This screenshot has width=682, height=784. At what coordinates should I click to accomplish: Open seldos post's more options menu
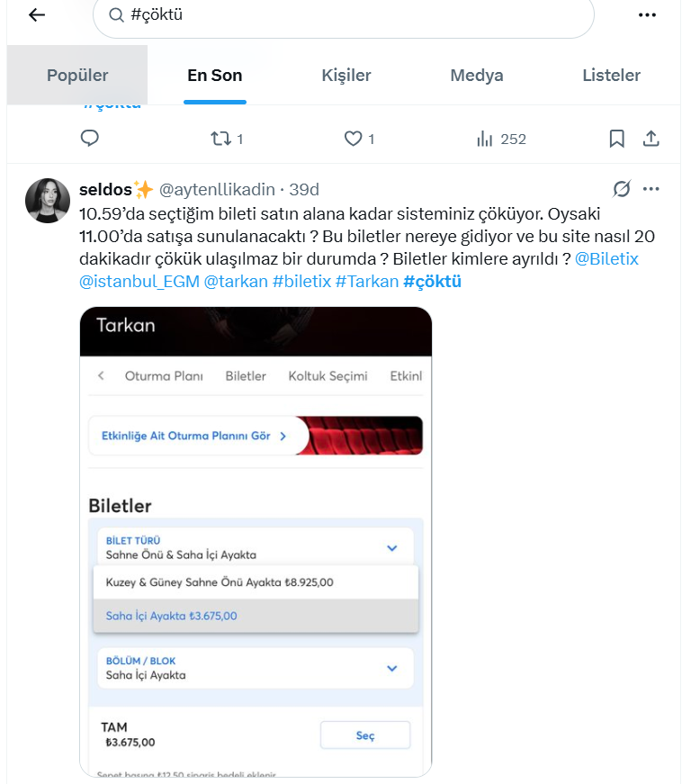[x=652, y=189]
